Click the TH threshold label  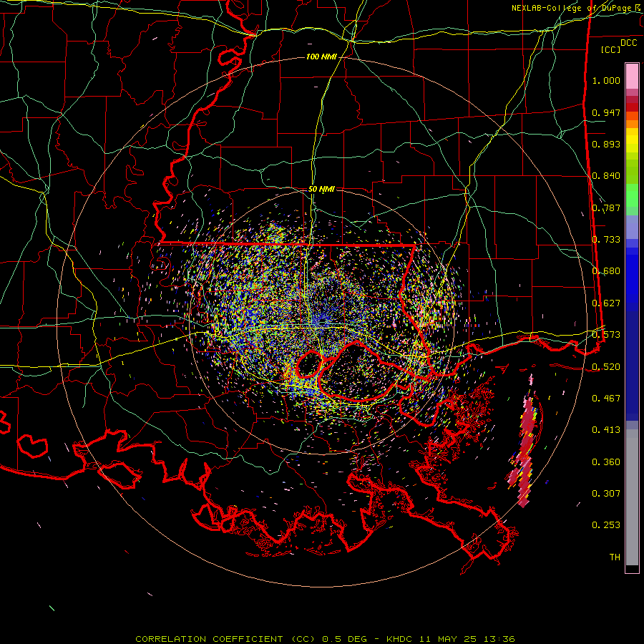[615, 557]
